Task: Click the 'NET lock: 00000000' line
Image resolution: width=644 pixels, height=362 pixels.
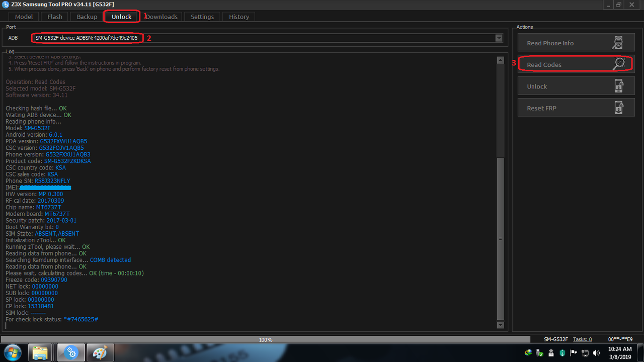Action: 32,286
